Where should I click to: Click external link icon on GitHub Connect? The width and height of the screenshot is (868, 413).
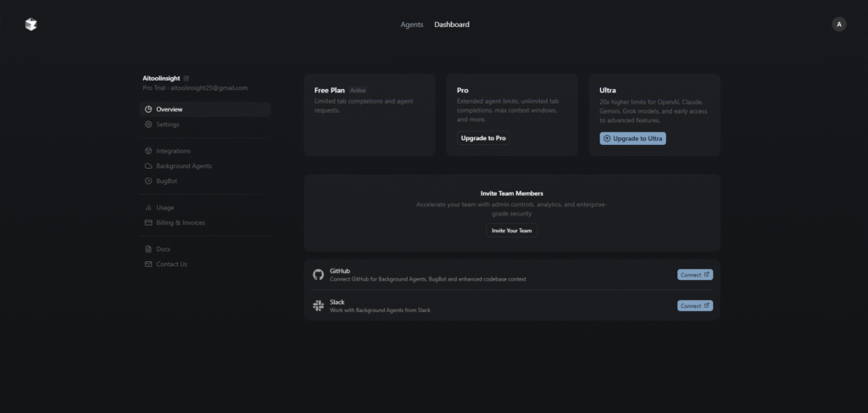pos(706,275)
